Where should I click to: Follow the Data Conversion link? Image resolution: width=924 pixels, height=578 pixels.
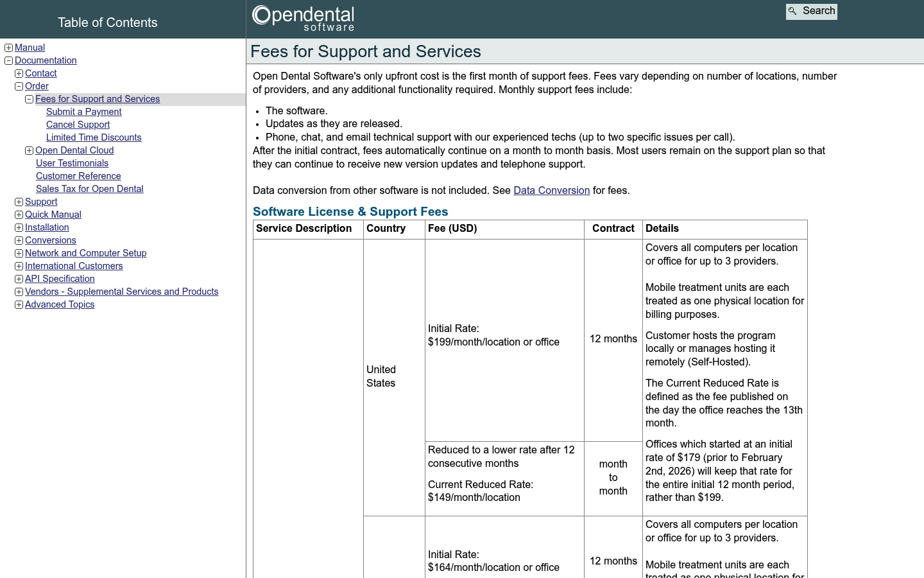[552, 191]
